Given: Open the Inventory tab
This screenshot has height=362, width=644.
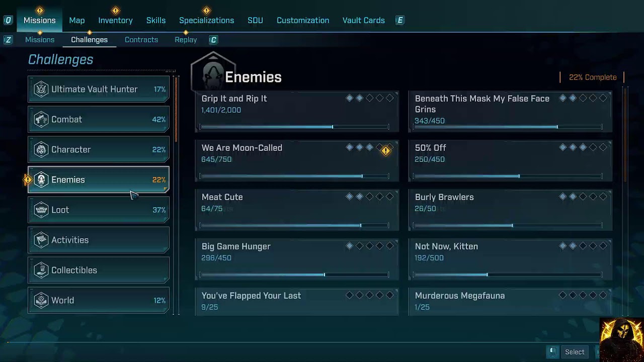Looking at the screenshot, I should point(116,20).
